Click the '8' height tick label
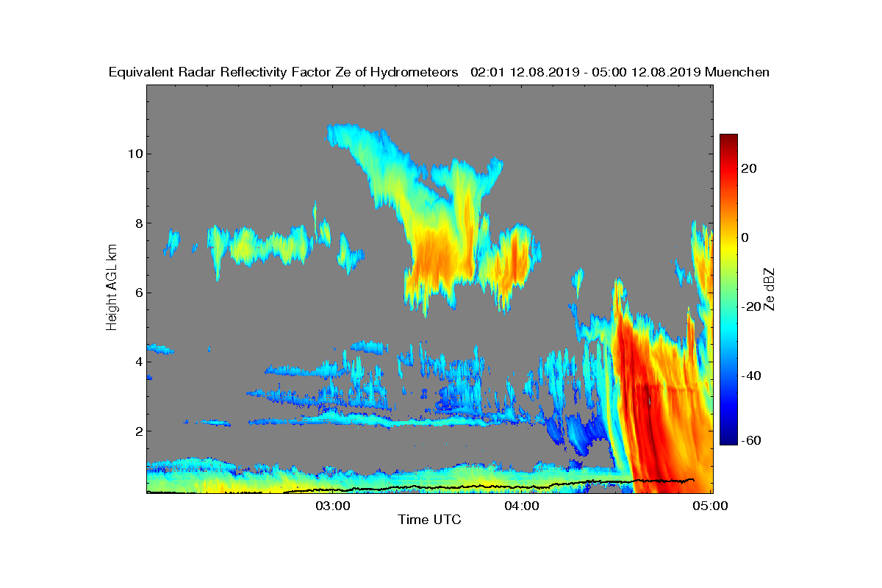 coord(137,223)
